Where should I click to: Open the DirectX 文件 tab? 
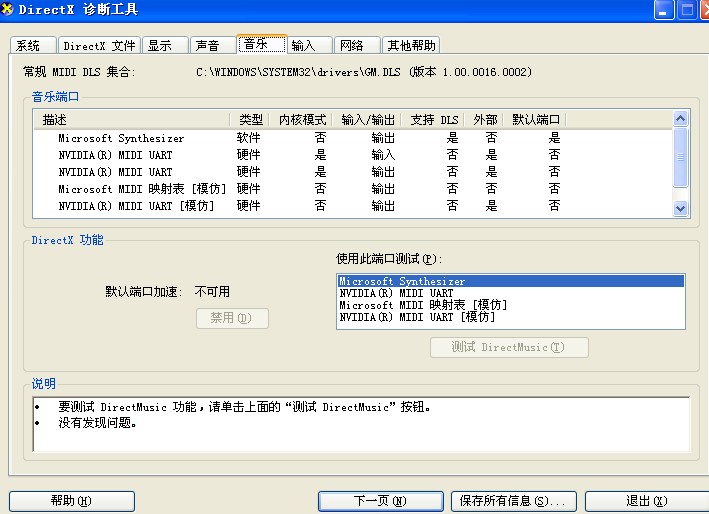pos(99,45)
